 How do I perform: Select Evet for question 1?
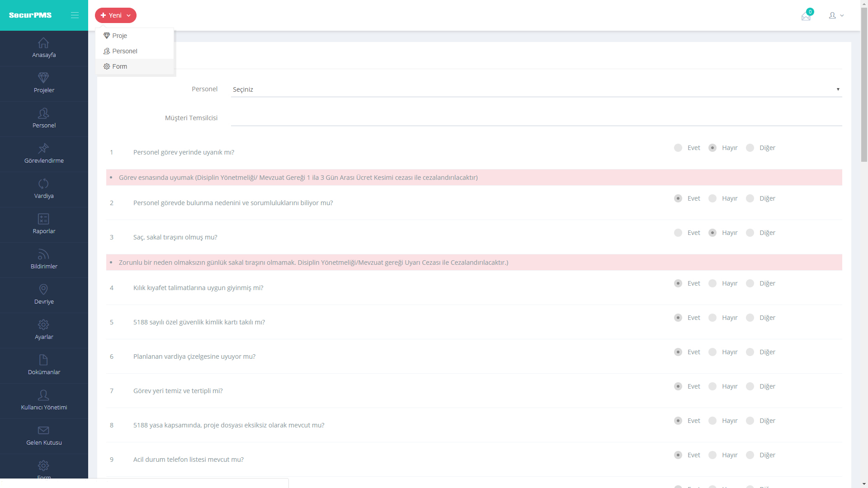(x=678, y=148)
